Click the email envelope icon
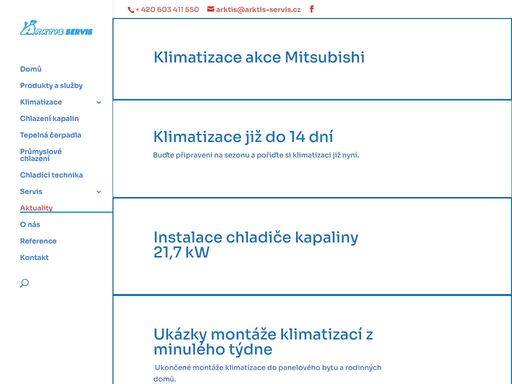Image resolution: width=512 pixels, height=384 pixels. click(x=211, y=9)
